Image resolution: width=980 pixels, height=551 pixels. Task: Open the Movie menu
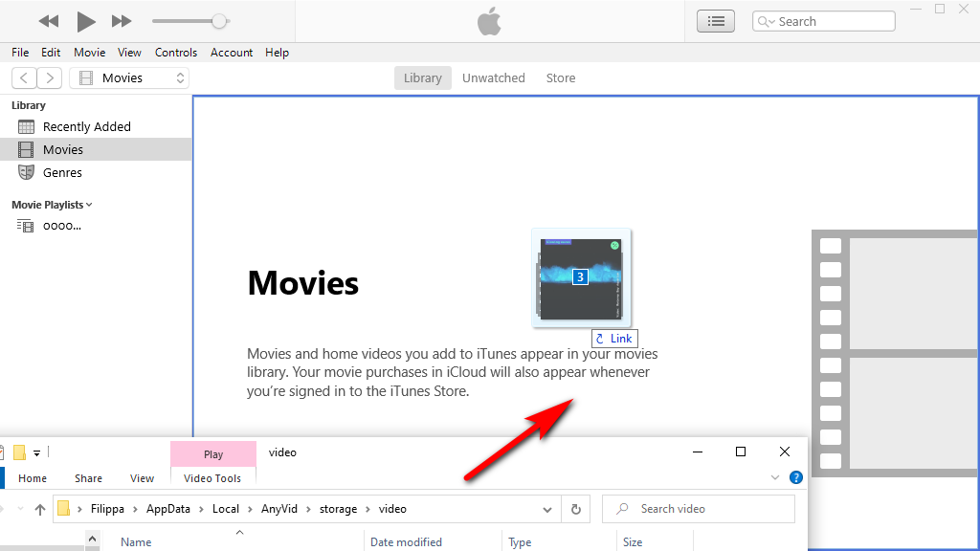pyautogui.click(x=89, y=53)
